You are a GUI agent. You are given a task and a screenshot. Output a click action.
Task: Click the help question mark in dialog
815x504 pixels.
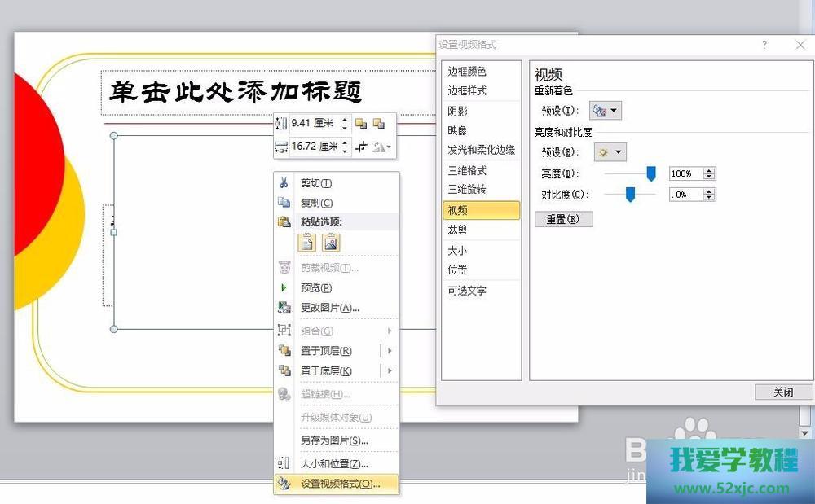(764, 45)
